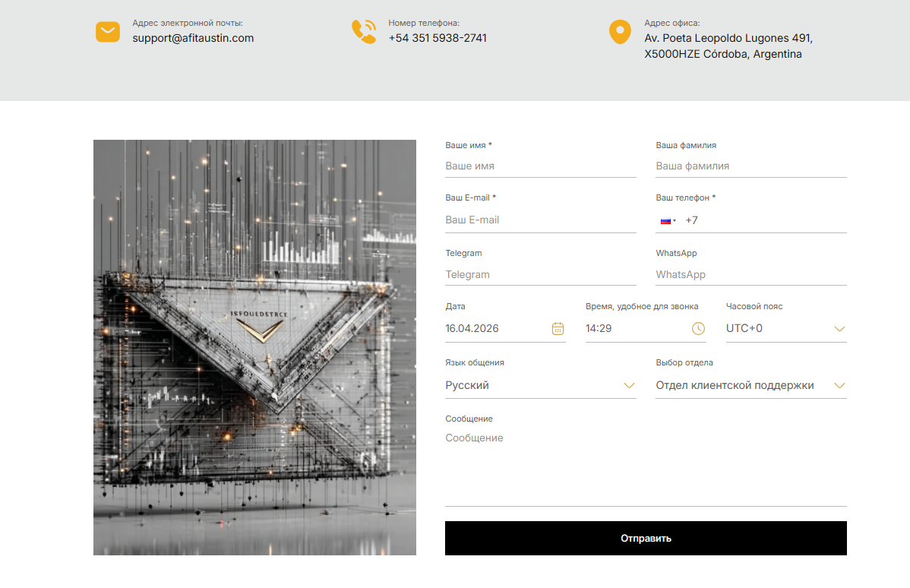Open the Русский language dropdown
The width and height of the screenshot is (910, 588).
[x=540, y=385]
